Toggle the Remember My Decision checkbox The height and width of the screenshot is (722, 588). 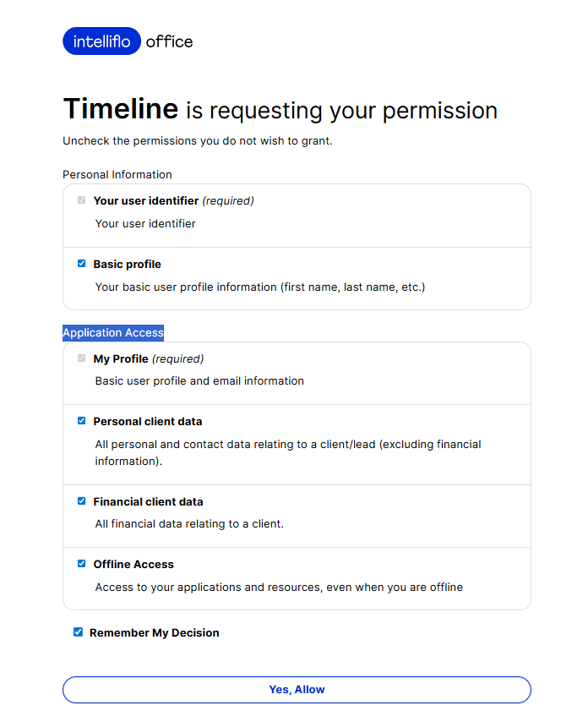(79, 632)
